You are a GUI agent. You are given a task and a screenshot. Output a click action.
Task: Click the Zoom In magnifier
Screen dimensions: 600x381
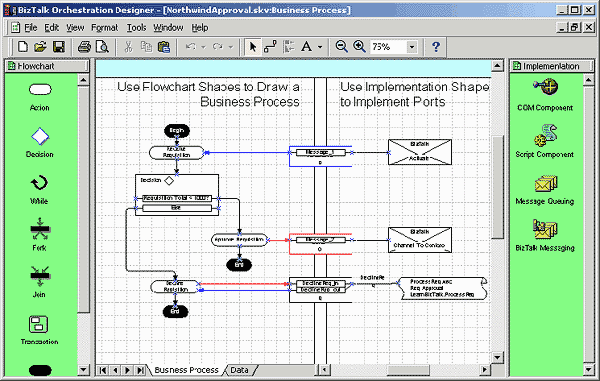[359, 47]
